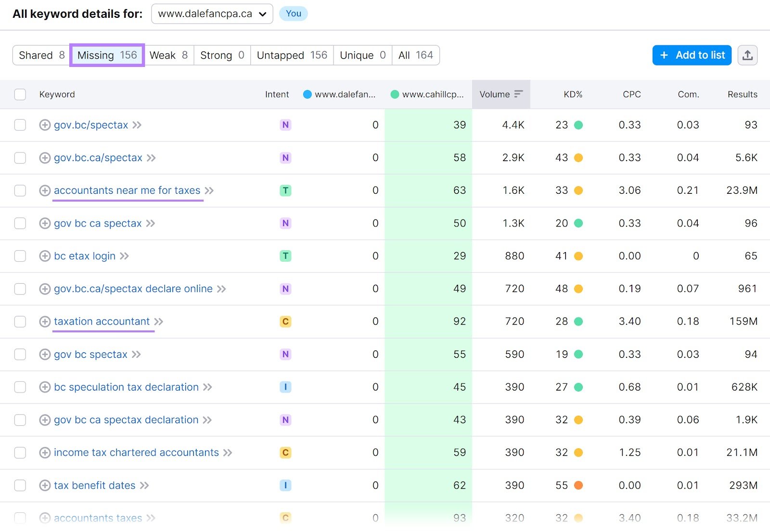
Task: Click the export icon next to Add to list
Action: 747,55
